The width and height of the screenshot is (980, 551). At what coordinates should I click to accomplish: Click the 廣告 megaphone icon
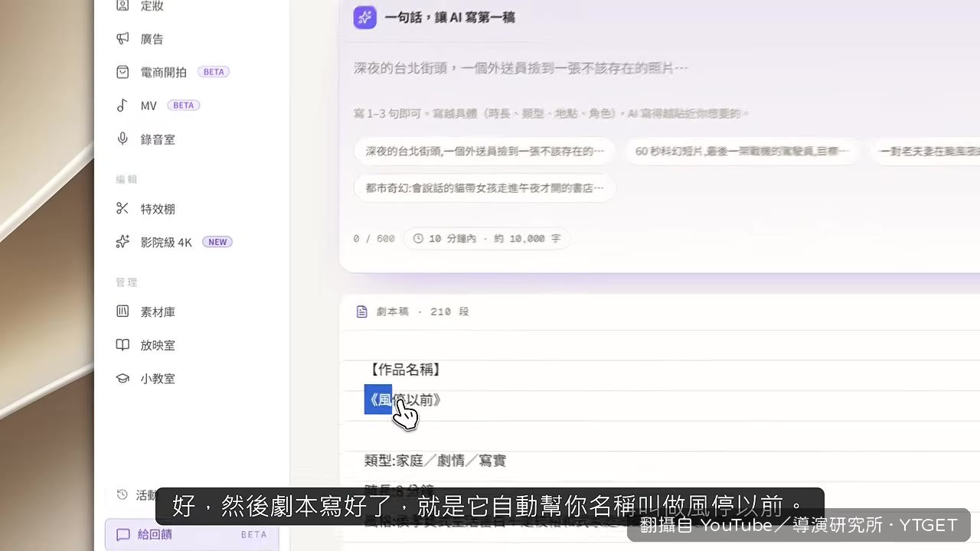(122, 38)
